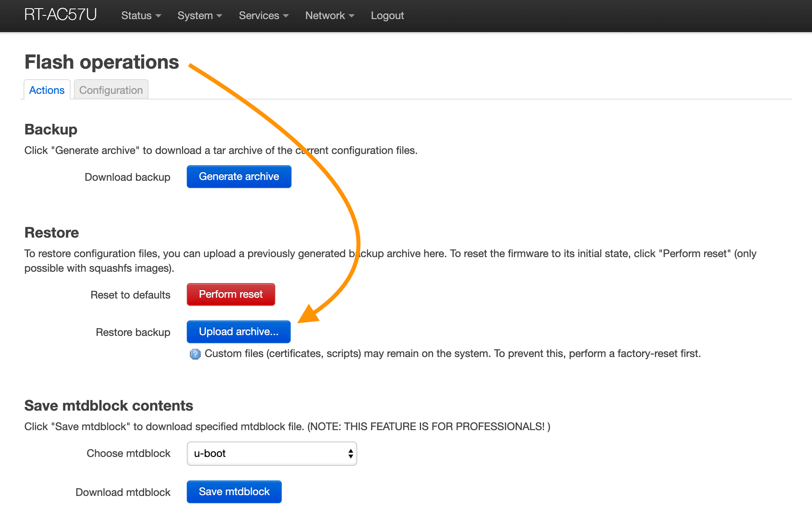Click the Generate archive button

pyautogui.click(x=239, y=177)
